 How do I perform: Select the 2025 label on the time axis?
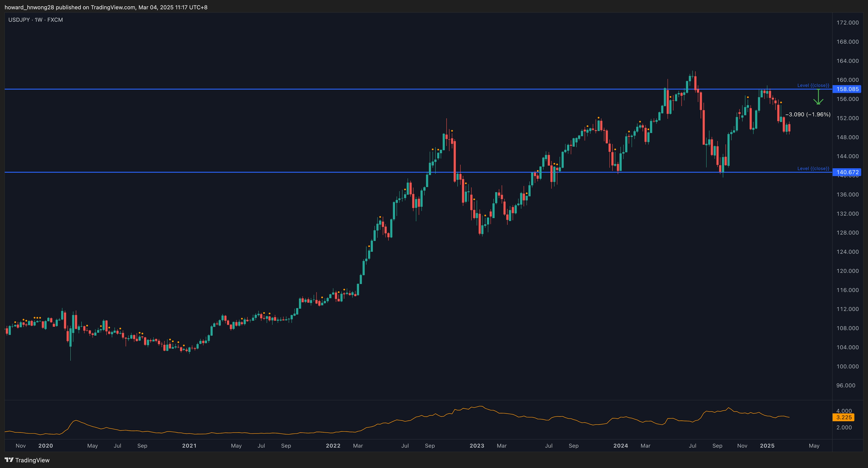click(x=768, y=445)
